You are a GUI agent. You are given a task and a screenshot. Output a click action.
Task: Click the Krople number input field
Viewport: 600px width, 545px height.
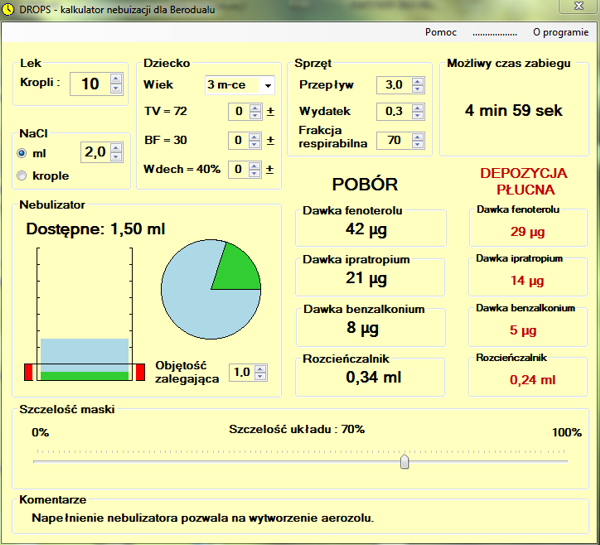[89, 84]
